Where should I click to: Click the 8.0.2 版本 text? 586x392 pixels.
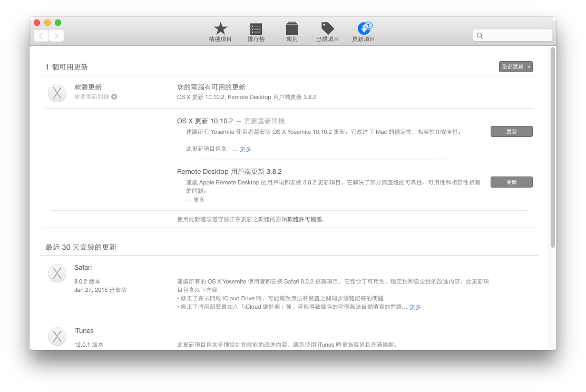(87, 281)
